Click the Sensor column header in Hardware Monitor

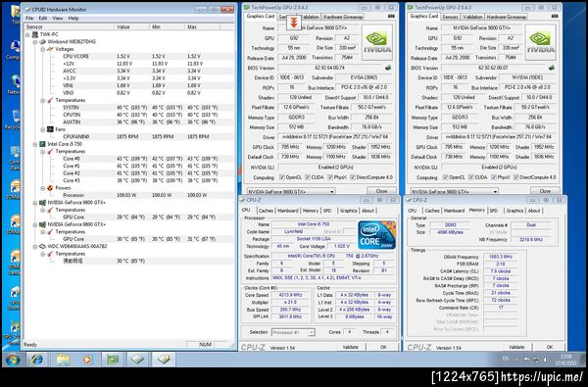click(x=69, y=27)
